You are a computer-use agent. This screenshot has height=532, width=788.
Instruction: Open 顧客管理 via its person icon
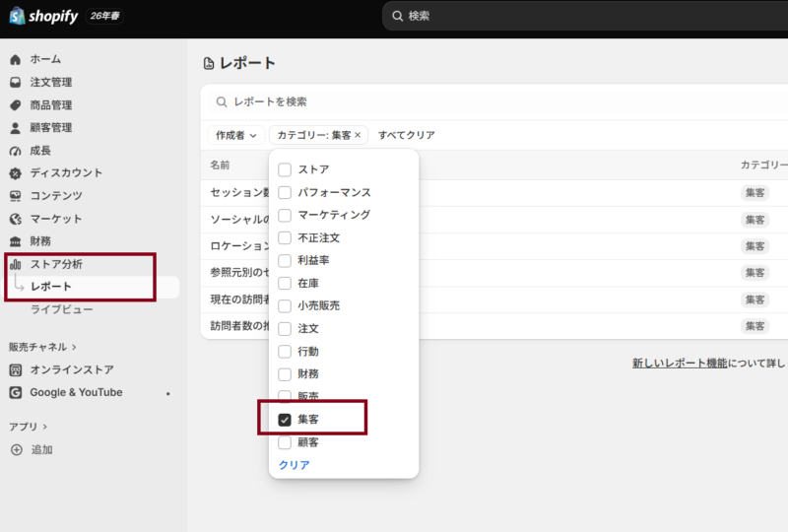(16, 128)
